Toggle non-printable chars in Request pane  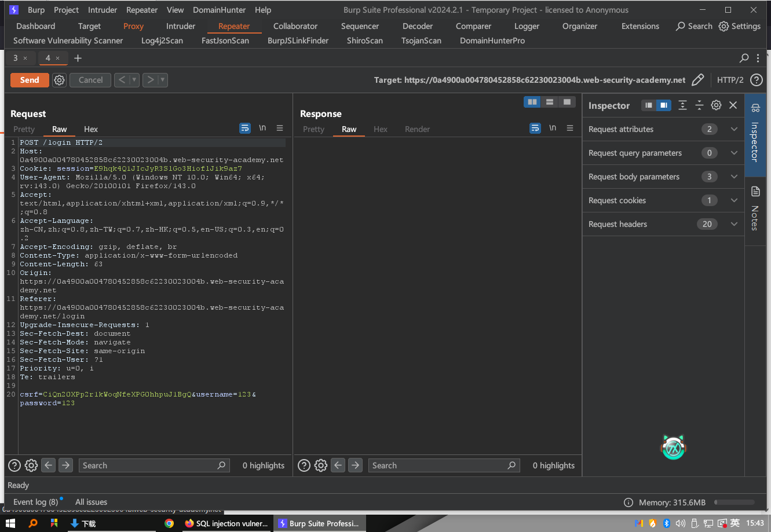coord(262,129)
